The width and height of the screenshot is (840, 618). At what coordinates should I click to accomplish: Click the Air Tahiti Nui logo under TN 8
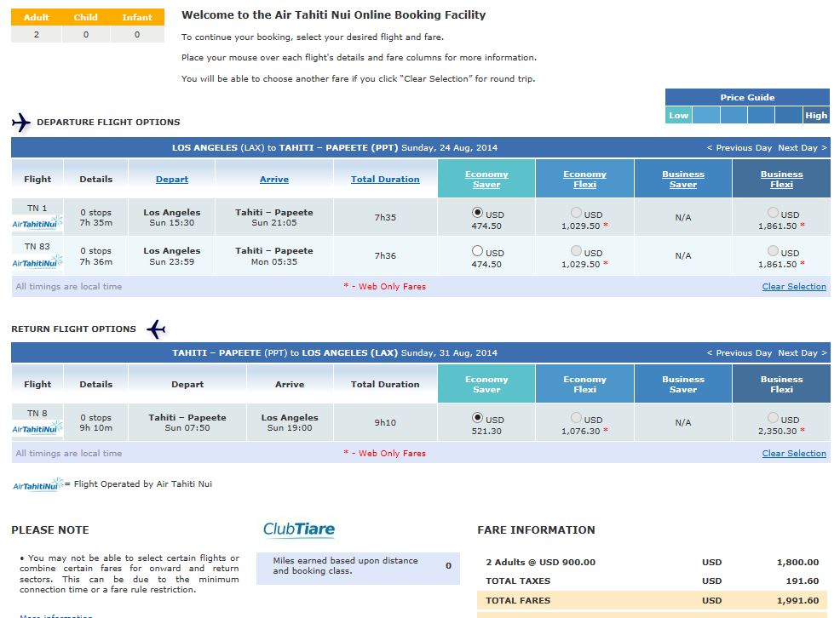tap(37, 428)
